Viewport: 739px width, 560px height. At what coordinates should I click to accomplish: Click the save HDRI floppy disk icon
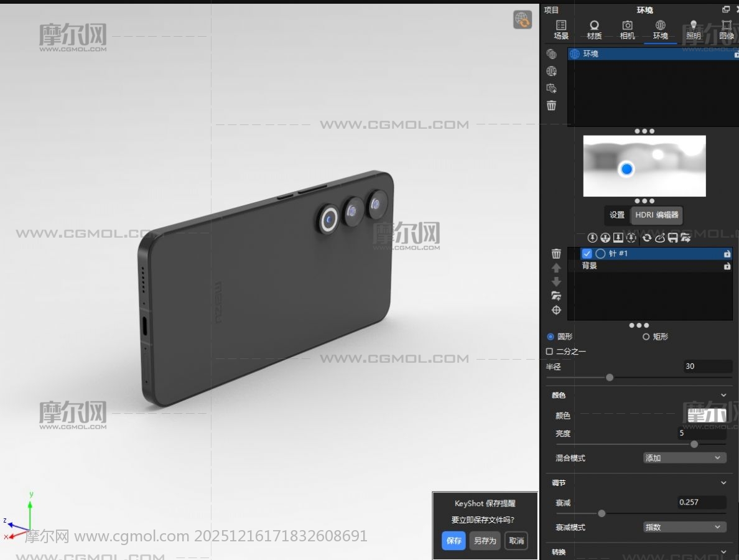click(x=672, y=238)
